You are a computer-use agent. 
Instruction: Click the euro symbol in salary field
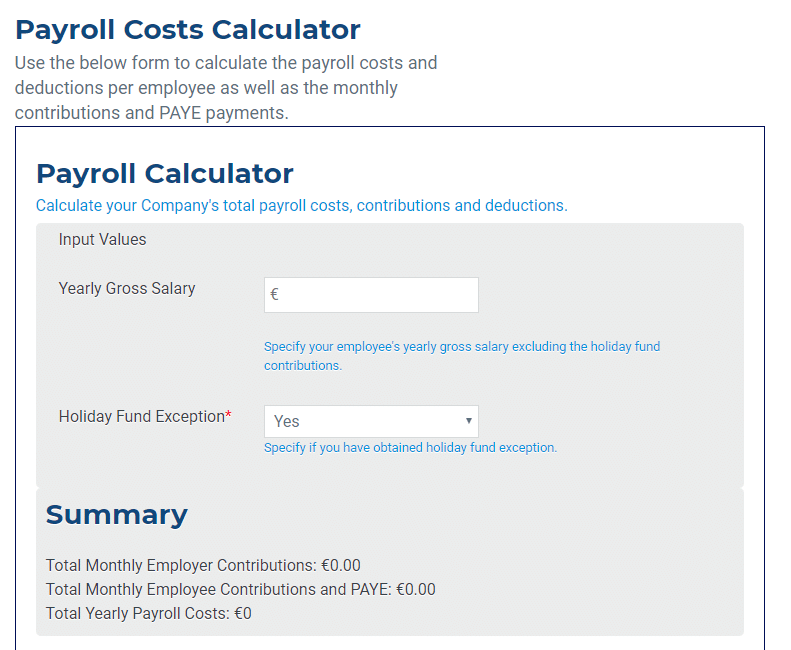pyautogui.click(x=274, y=294)
